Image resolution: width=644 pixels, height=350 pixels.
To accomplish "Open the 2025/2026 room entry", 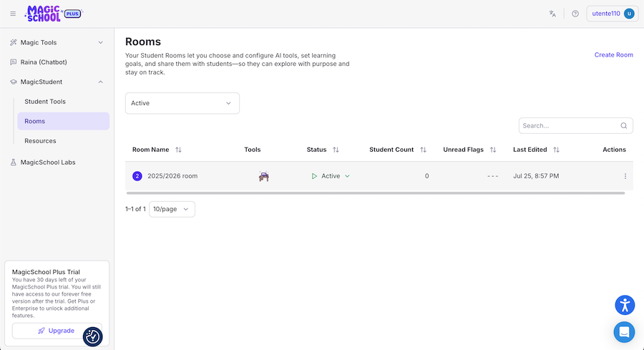I will pyautogui.click(x=172, y=176).
